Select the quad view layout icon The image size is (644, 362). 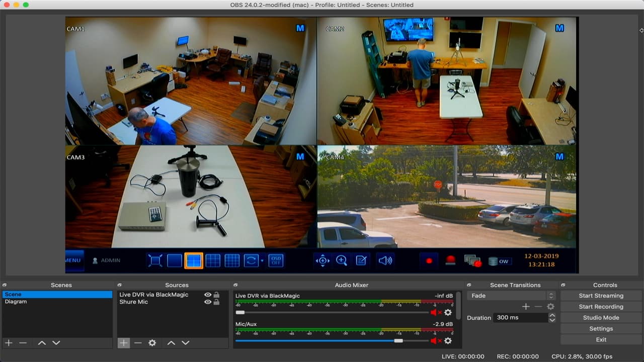click(x=194, y=260)
